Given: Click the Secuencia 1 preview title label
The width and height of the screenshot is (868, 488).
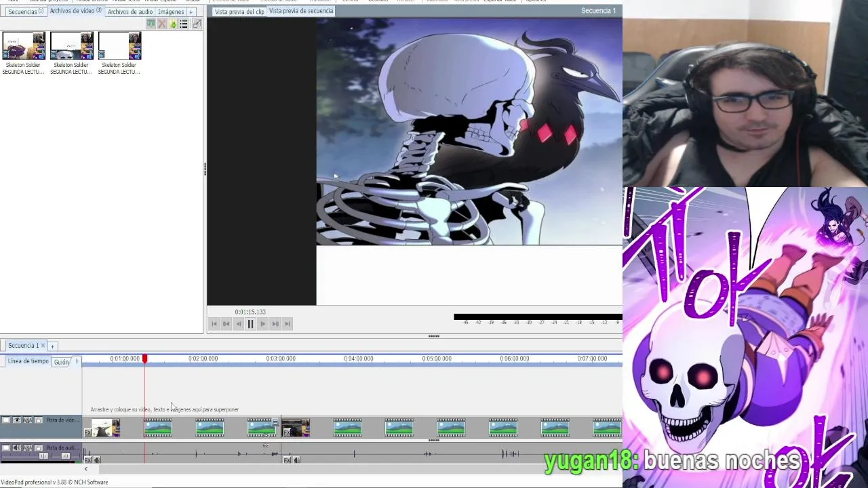Looking at the screenshot, I should point(598,11).
